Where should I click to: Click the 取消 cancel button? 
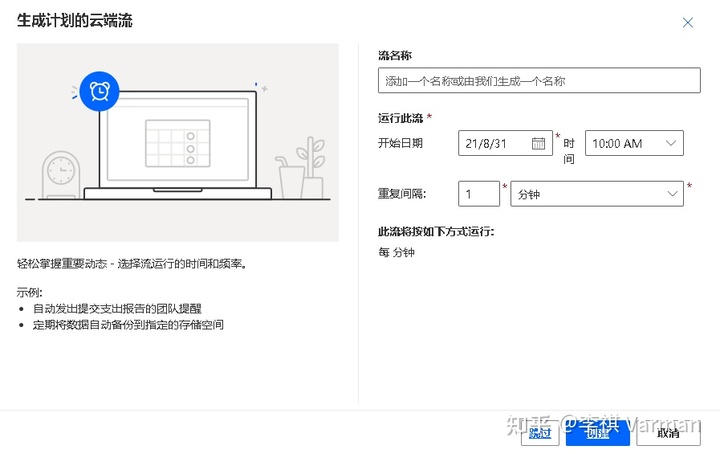668,433
